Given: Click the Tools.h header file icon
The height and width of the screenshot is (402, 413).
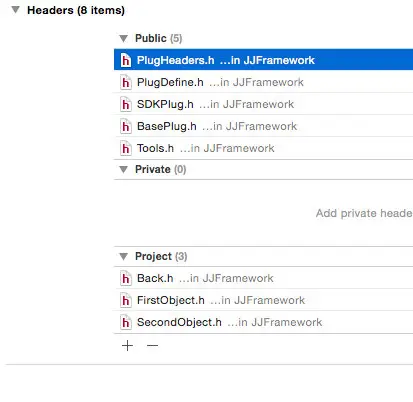Looking at the screenshot, I should 126,148.
